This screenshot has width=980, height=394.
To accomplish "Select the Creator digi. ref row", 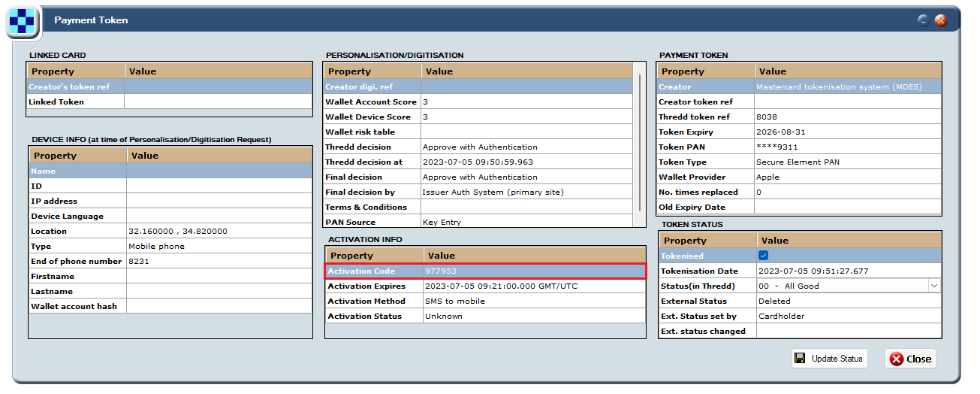I will coord(478,86).
